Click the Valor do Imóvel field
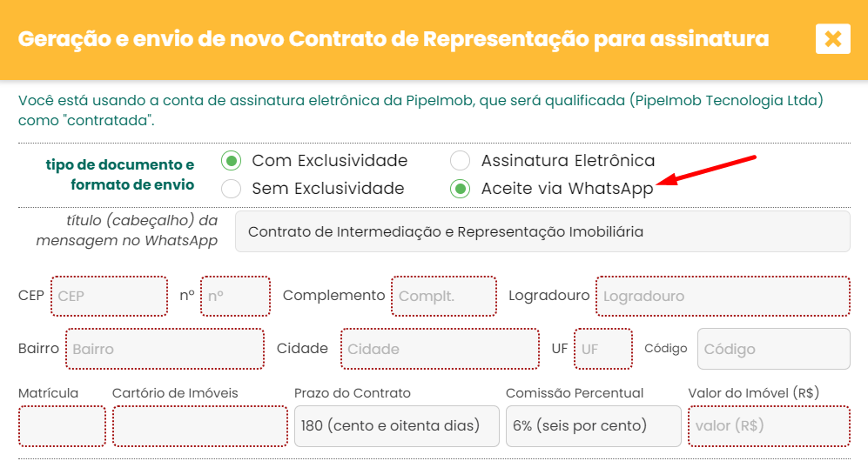The height and width of the screenshot is (461, 868). [770, 426]
